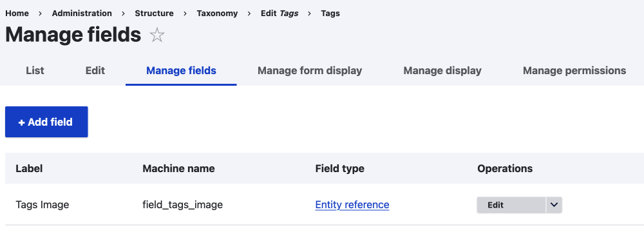Go to the Manage form display tab
The height and width of the screenshot is (243, 644).
[310, 71]
